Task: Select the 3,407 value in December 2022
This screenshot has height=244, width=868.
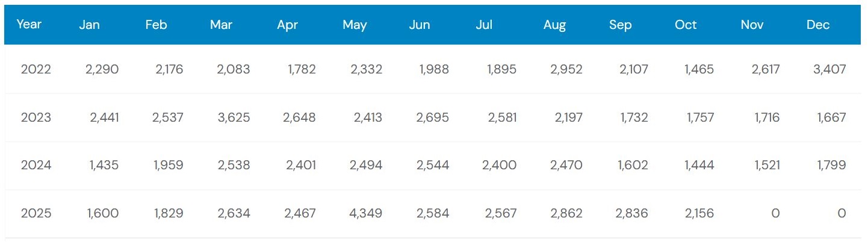Action: [829, 69]
